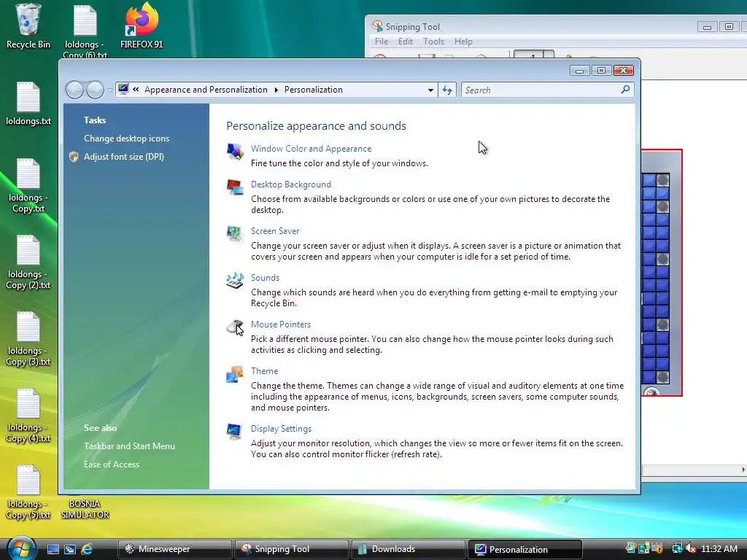Click Adjust font size (DPI) task
The height and width of the screenshot is (560, 747).
[124, 157]
